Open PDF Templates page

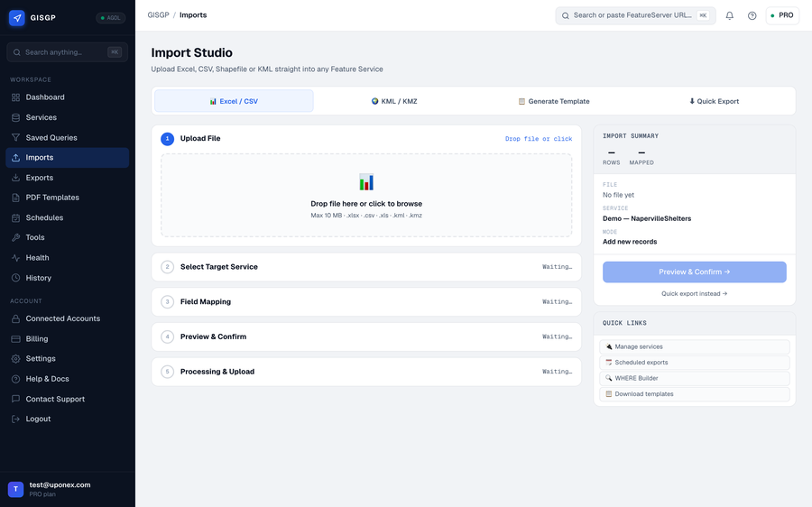coord(68,198)
